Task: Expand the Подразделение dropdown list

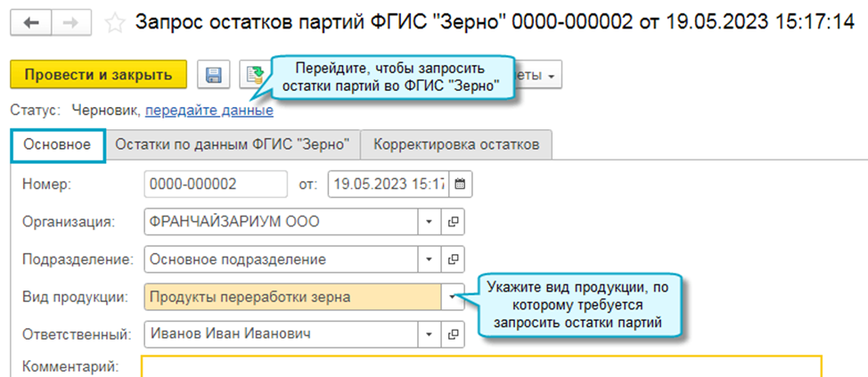Action: 428,260
